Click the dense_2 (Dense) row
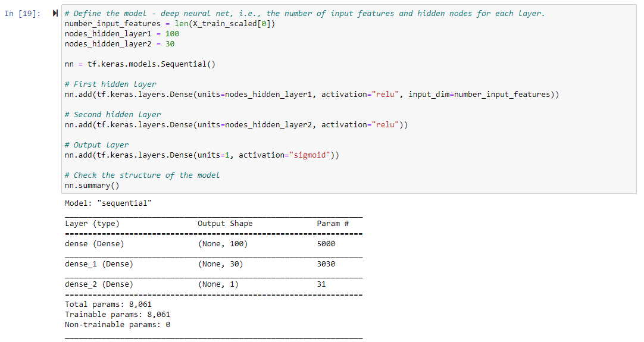This screenshot has width=644, height=342. 214,284
